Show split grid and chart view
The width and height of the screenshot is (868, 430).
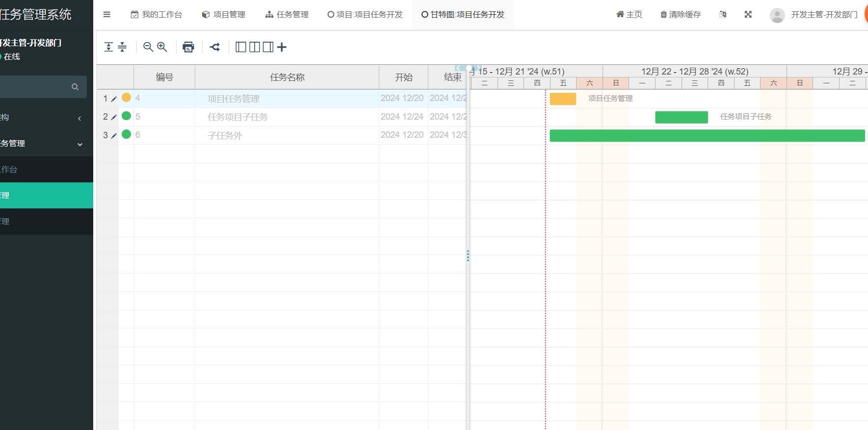[255, 47]
